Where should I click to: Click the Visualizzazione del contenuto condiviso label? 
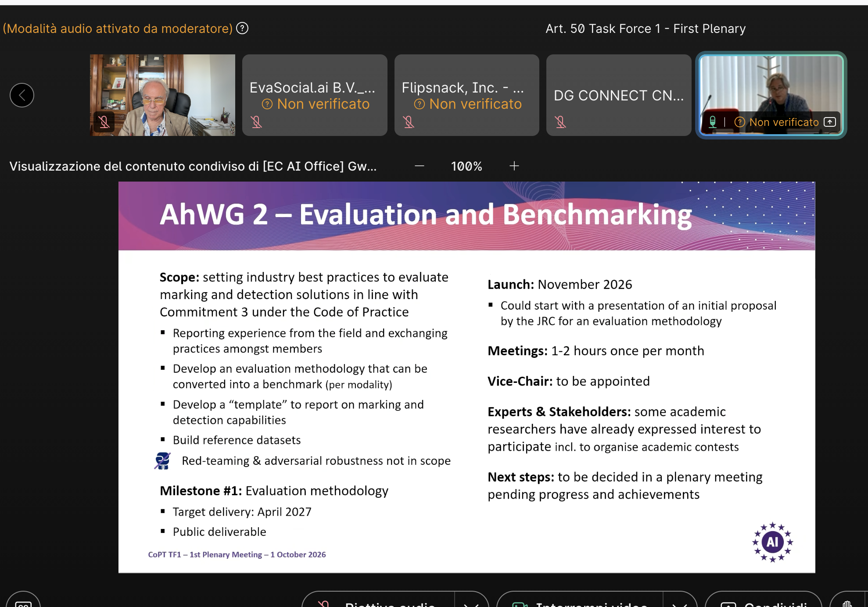193,166
